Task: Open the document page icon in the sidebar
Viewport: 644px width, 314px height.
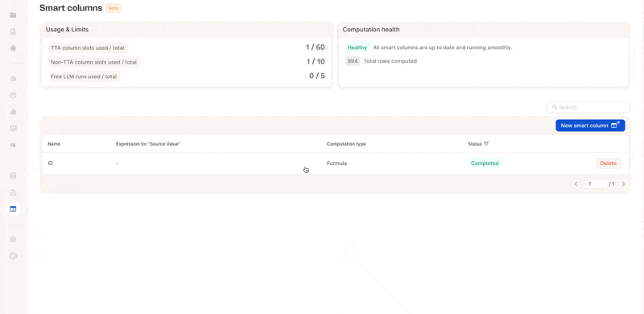Action: point(13,31)
